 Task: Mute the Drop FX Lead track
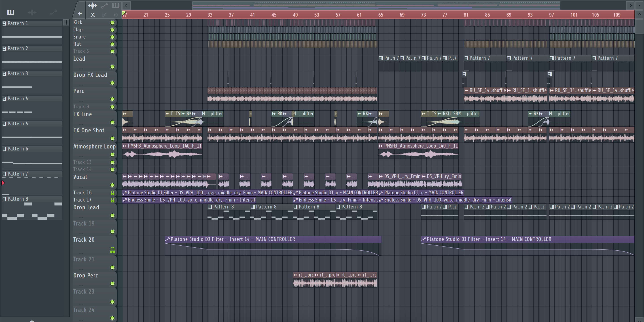pos(112,83)
